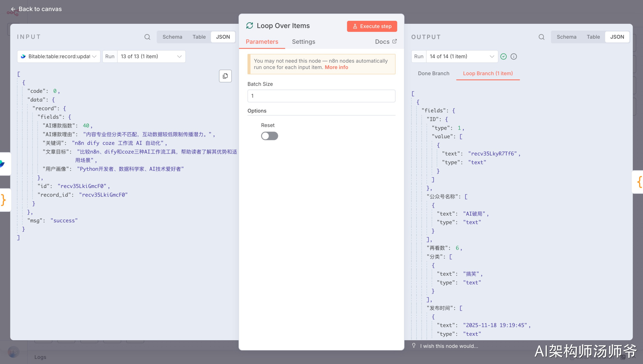Copy input JSON with the copy icon
This screenshot has width=643, height=364.
pyautogui.click(x=225, y=76)
